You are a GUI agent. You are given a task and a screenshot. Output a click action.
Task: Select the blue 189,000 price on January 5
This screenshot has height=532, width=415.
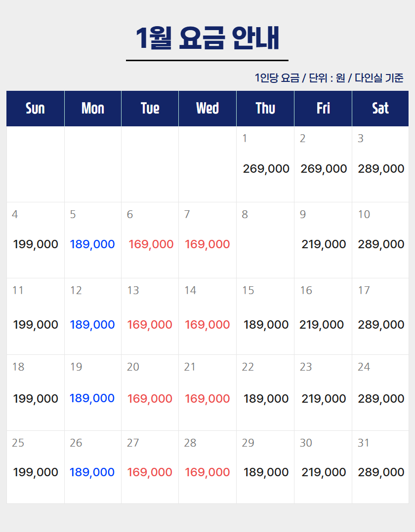92,244
